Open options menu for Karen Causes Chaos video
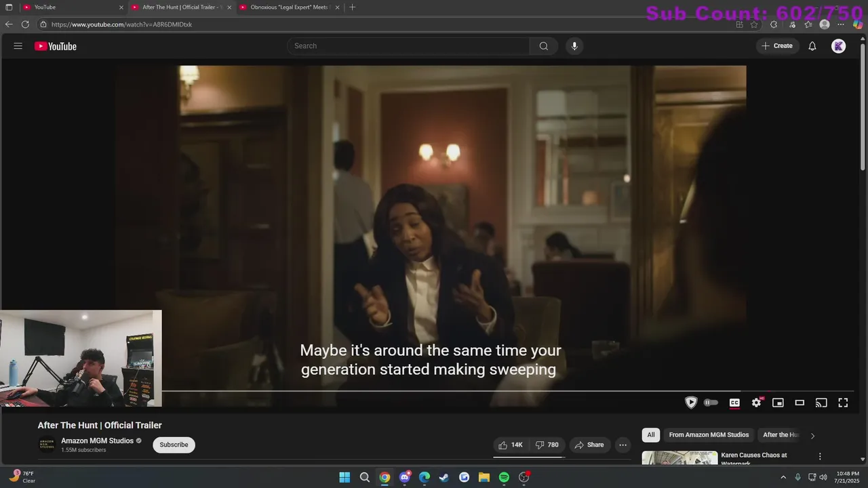The height and width of the screenshot is (488, 868). click(x=820, y=457)
